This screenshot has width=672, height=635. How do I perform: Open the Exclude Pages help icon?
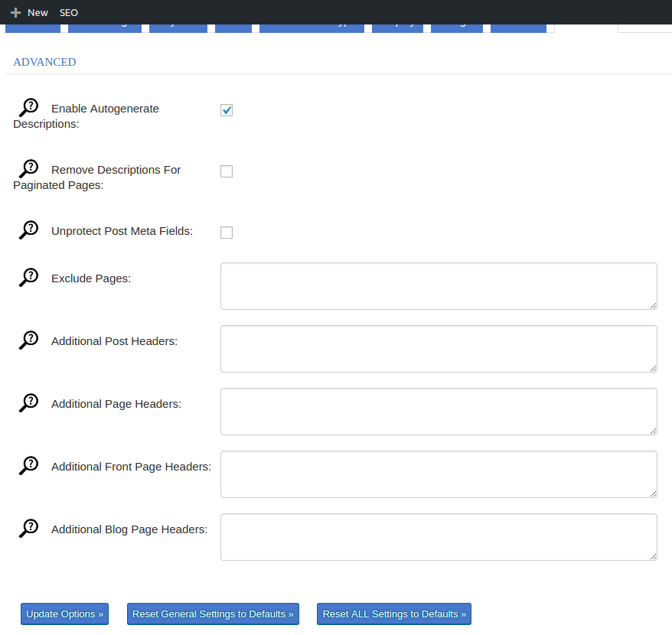point(28,275)
